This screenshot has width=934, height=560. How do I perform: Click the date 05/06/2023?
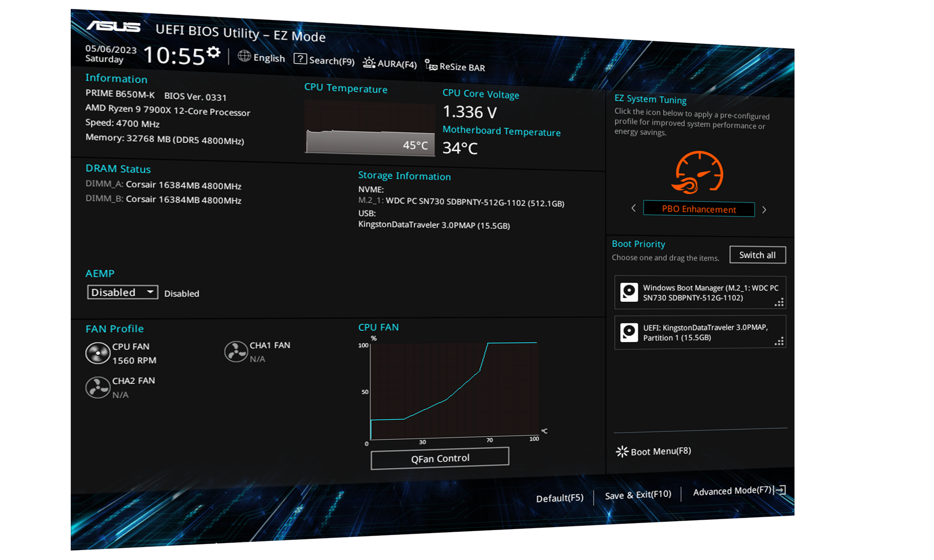tap(111, 49)
